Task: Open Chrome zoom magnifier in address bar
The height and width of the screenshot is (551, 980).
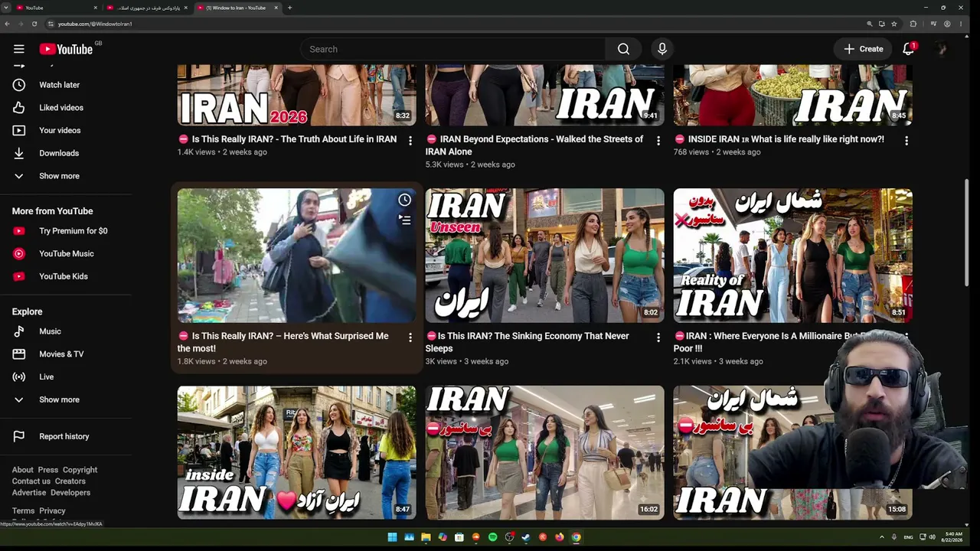Action: [870, 24]
